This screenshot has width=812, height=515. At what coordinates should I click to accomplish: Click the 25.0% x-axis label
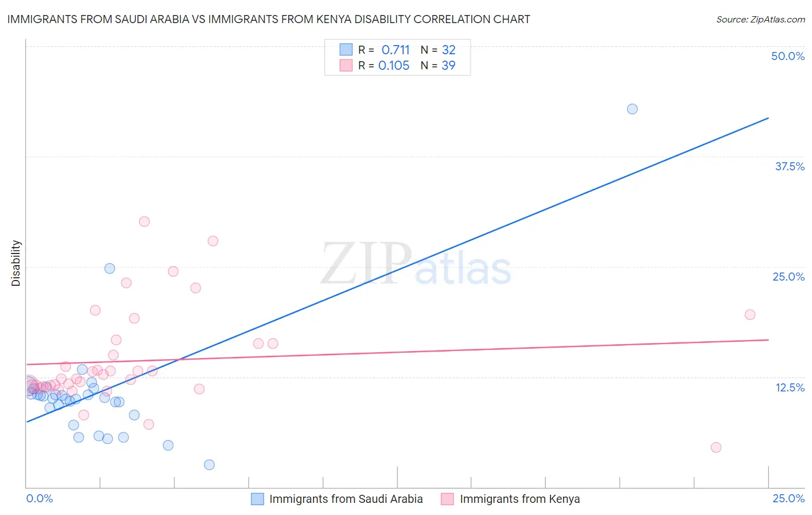click(x=788, y=498)
